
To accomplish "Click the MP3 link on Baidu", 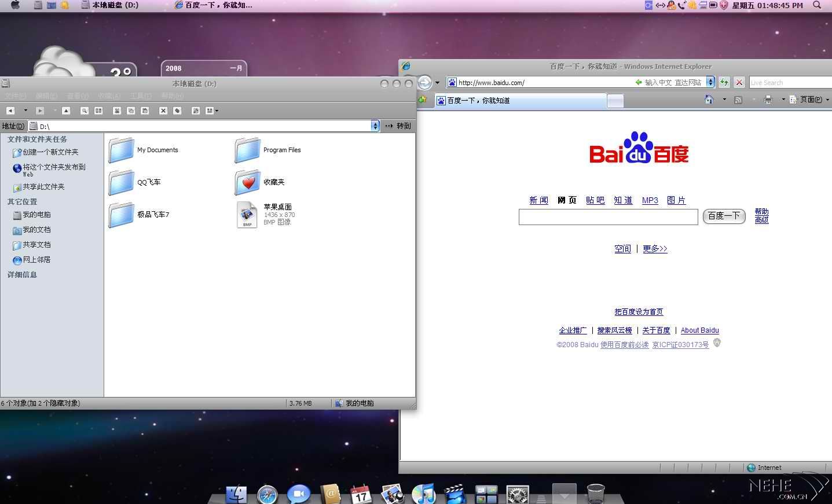I will 650,200.
